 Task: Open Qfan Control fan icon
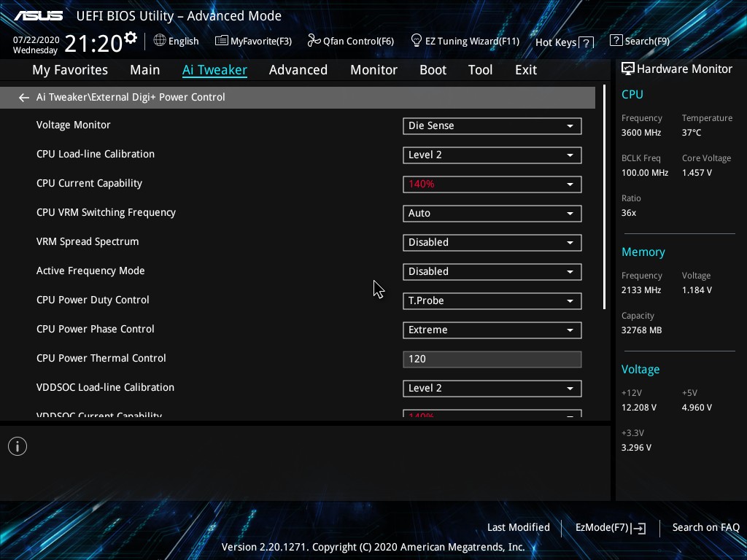click(314, 41)
